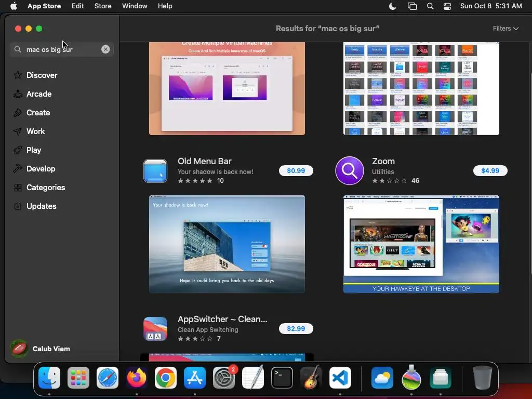The image size is (532, 399).
Task: Buy Zoom for $4.99
Action: pyautogui.click(x=490, y=170)
